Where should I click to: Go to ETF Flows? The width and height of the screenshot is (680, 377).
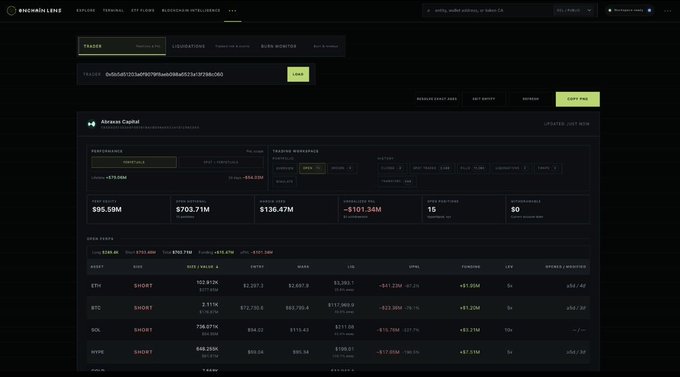coord(143,10)
